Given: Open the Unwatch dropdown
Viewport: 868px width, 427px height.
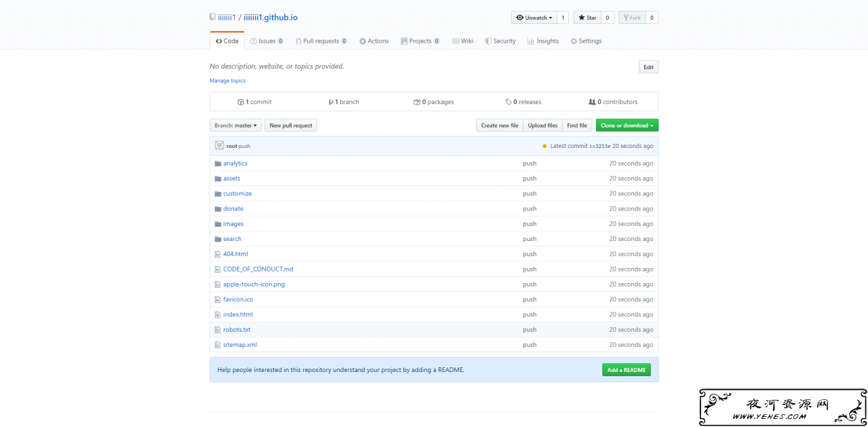Looking at the screenshot, I should click(534, 18).
